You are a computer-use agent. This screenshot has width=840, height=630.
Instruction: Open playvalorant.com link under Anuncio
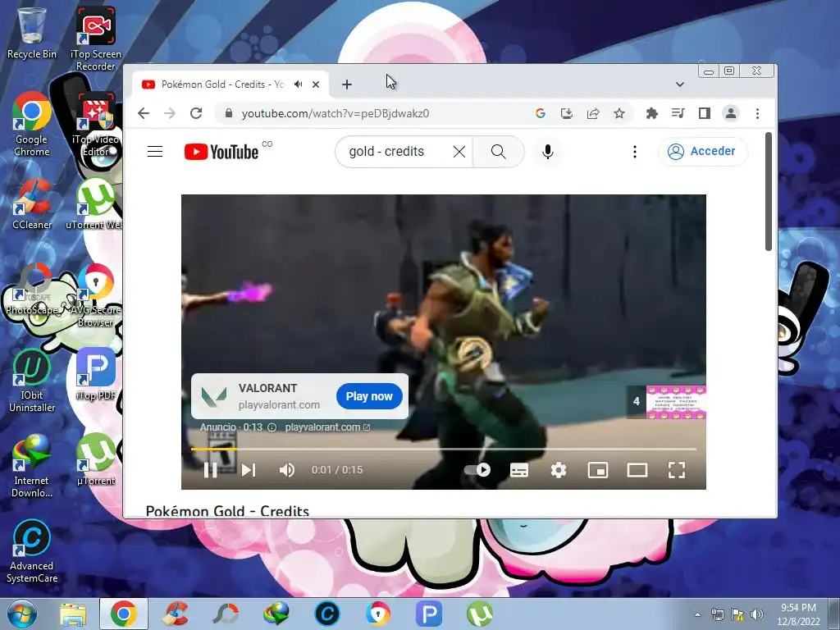327,427
